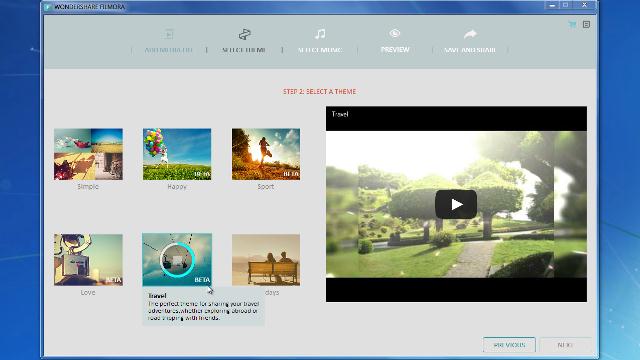
Task: Open the menu list icon top right
Action: click(587, 24)
